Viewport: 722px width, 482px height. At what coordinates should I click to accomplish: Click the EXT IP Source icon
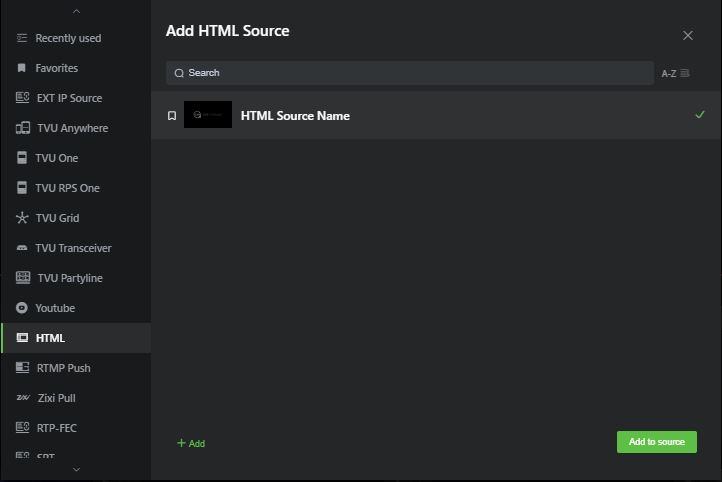tap(22, 98)
